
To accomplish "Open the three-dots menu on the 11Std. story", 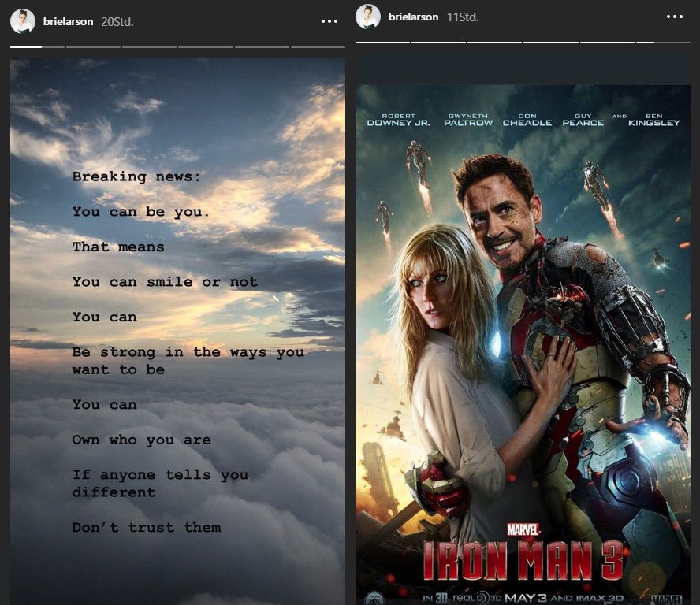I will (x=675, y=17).
